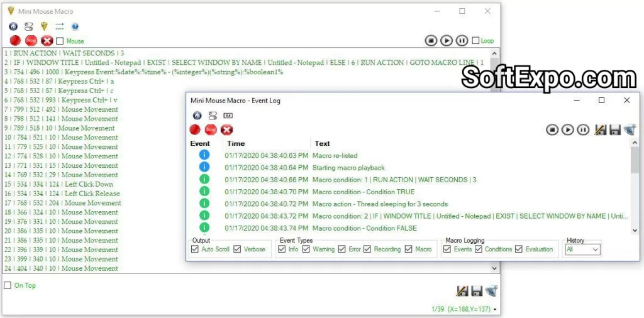Clear the macro with the red X in the main window
This screenshot has height=318, width=644.
(47, 41)
